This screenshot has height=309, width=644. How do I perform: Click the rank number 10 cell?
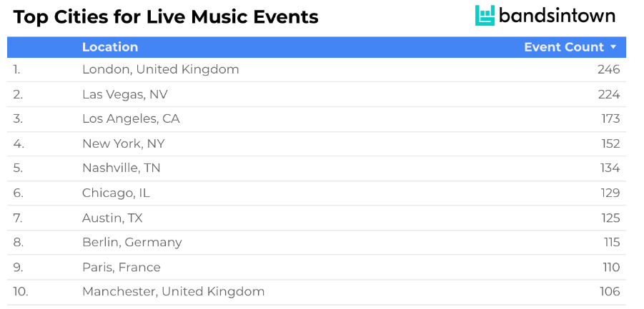21,292
